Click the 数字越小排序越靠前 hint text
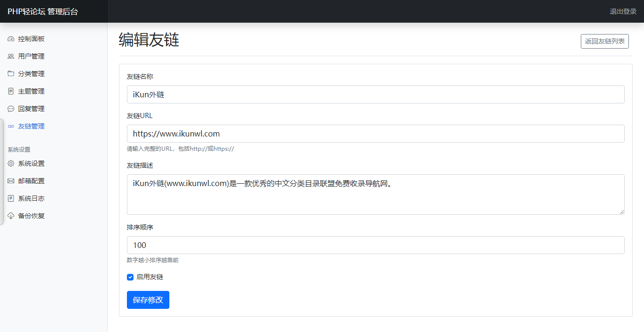644x332 pixels. point(153,260)
